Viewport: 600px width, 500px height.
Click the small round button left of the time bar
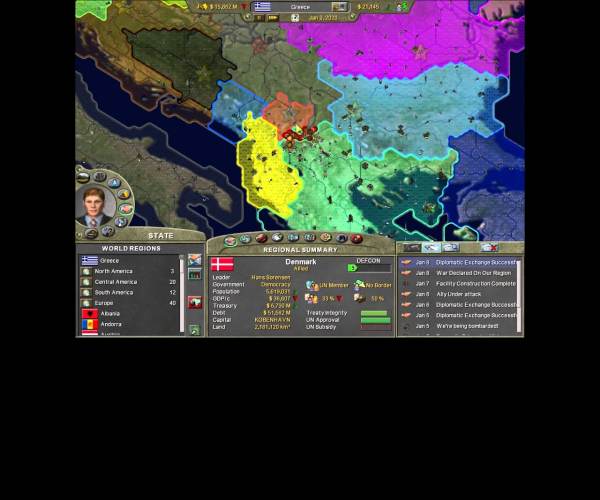click(248, 17)
